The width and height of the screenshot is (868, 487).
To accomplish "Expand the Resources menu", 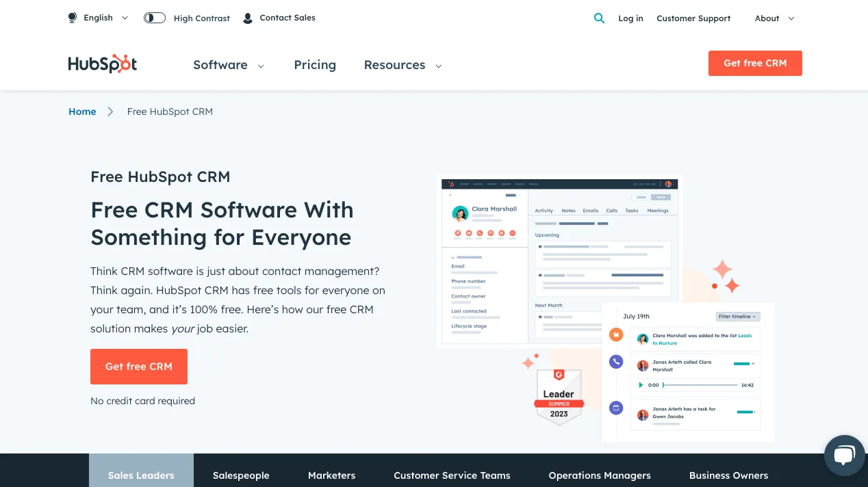I will click(403, 65).
